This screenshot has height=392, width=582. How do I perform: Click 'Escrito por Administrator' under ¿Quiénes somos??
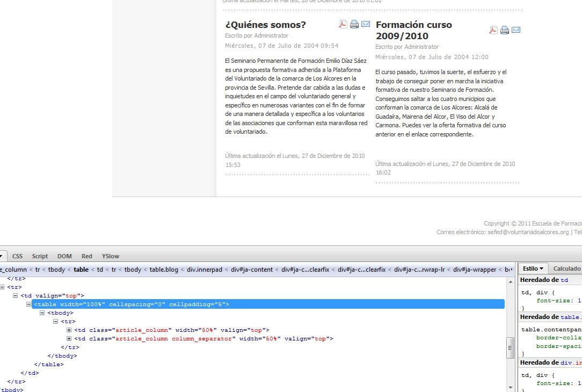257,35
